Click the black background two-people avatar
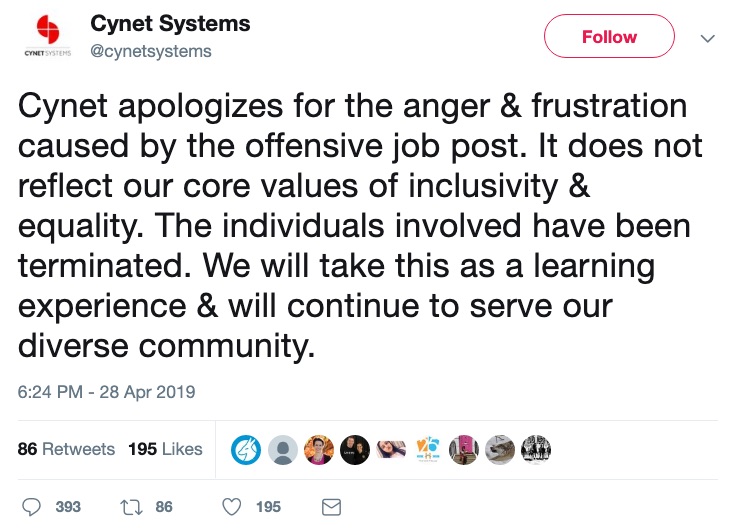Image resolution: width=732 pixels, height=528 pixels. (355, 450)
